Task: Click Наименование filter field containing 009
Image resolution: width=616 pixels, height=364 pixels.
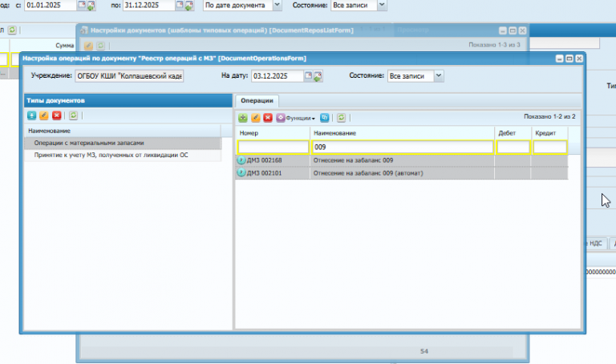Action: point(403,147)
